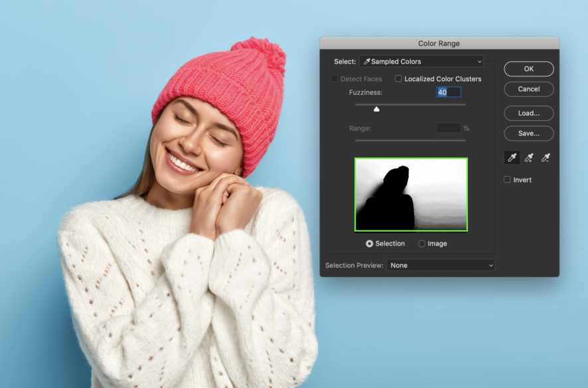
Task: Click the Fuzziness slider handle
Action: [x=376, y=108]
